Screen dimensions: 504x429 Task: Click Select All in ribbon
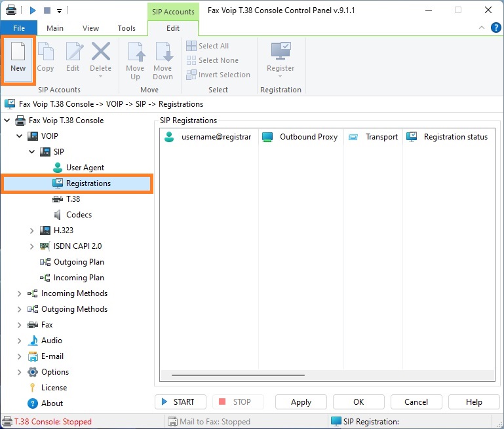pyautogui.click(x=208, y=46)
